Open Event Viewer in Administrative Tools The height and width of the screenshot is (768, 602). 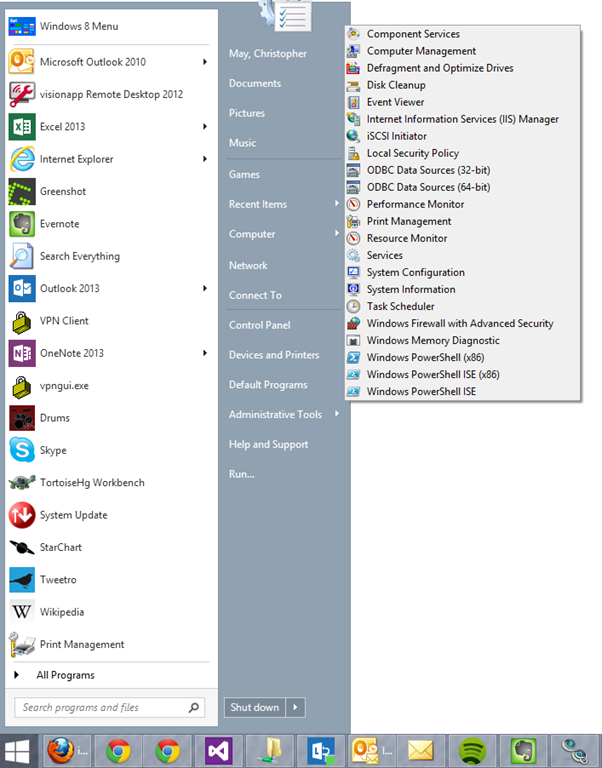[395, 102]
